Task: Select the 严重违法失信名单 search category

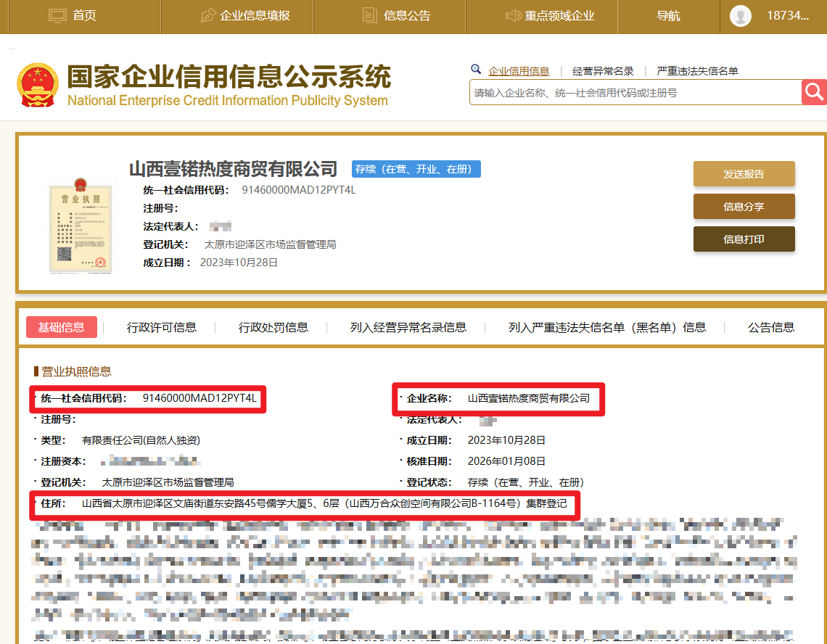Action: coord(697,71)
